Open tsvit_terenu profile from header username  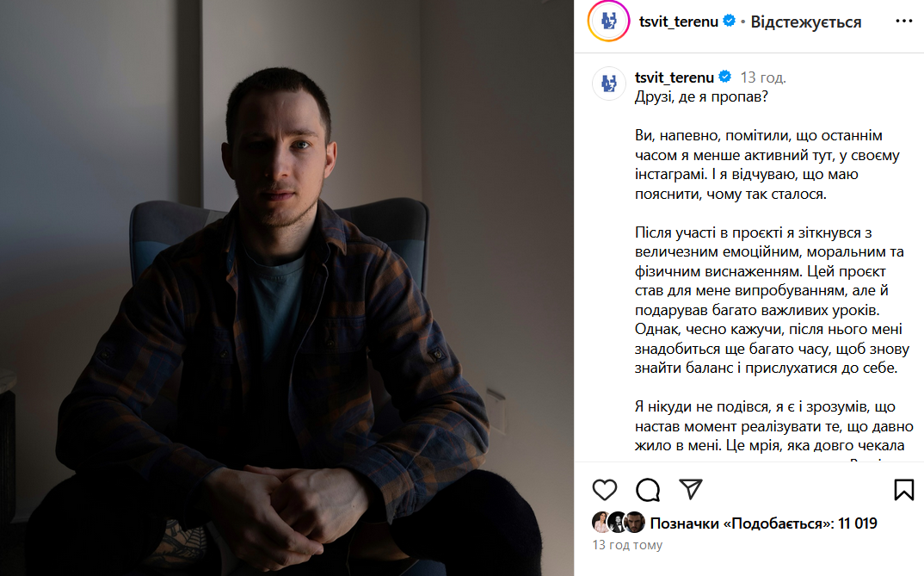(x=678, y=22)
